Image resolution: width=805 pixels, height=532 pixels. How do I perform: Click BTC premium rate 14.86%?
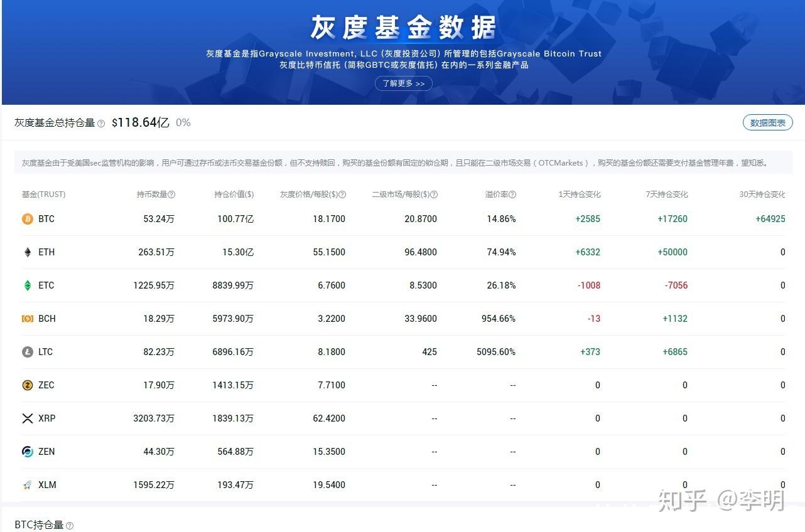tap(501, 219)
